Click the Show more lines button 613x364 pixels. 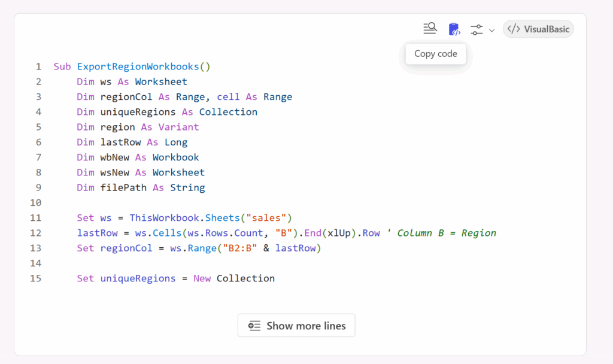(x=296, y=326)
